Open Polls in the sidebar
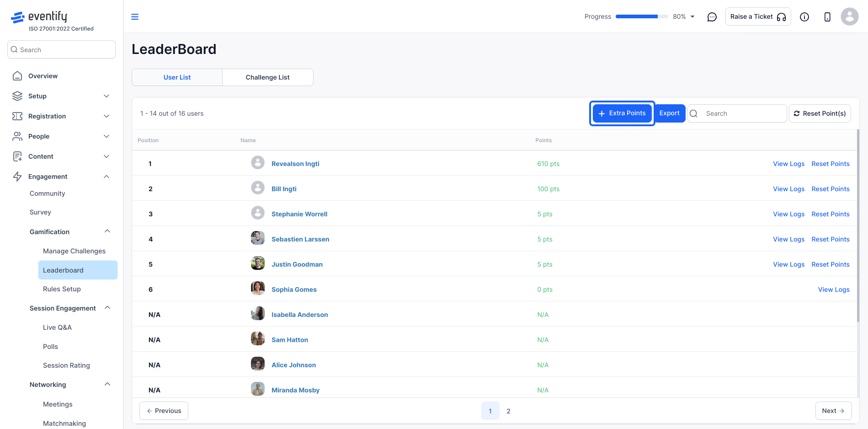 tap(51, 347)
